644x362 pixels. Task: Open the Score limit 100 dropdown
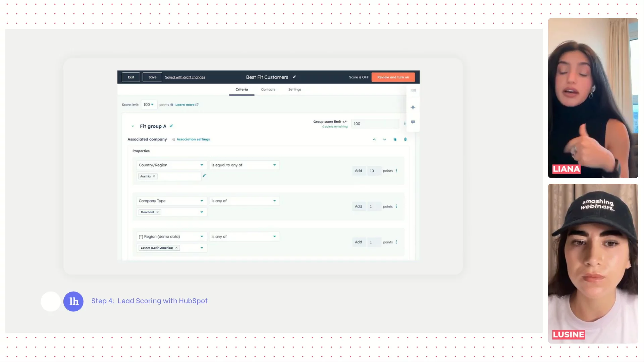(x=149, y=105)
